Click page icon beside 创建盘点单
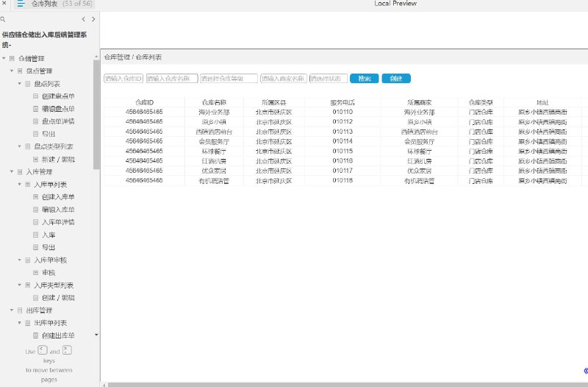The height and width of the screenshot is (387, 588). (35, 96)
